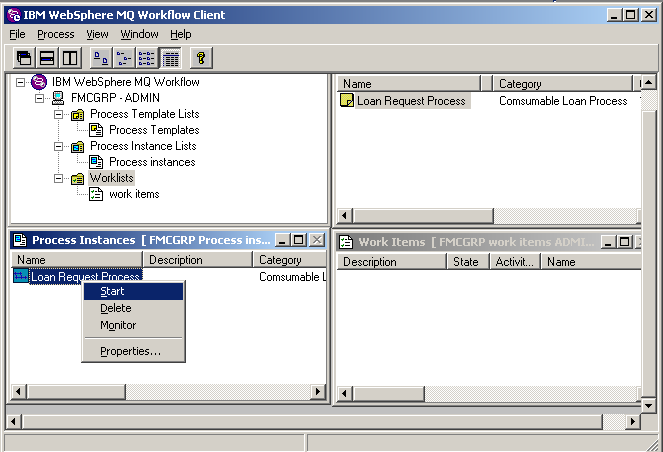This screenshot has height=452, width=663.
Task: Open the File menu
Action: 17,34
